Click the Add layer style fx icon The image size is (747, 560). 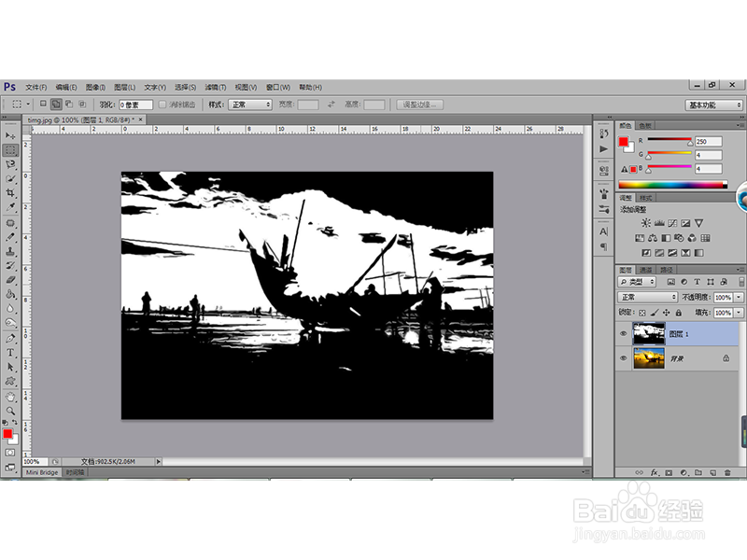tap(655, 473)
